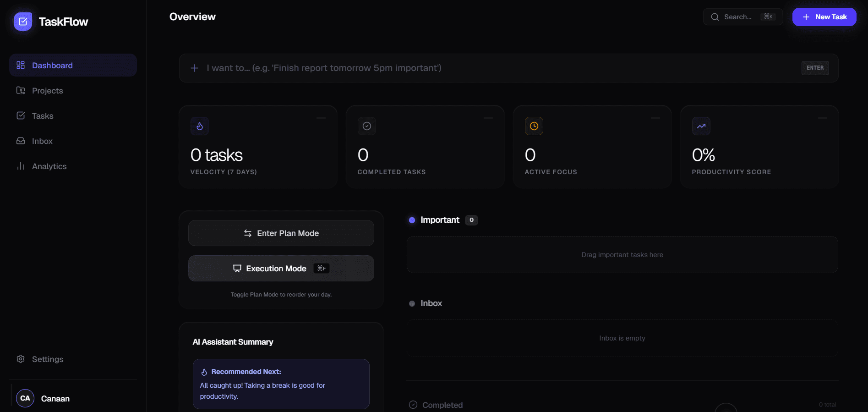Screen dimensions: 868x412
Task: Click 'Toggle Plan Mode to reorder your day' text
Action: point(281,295)
